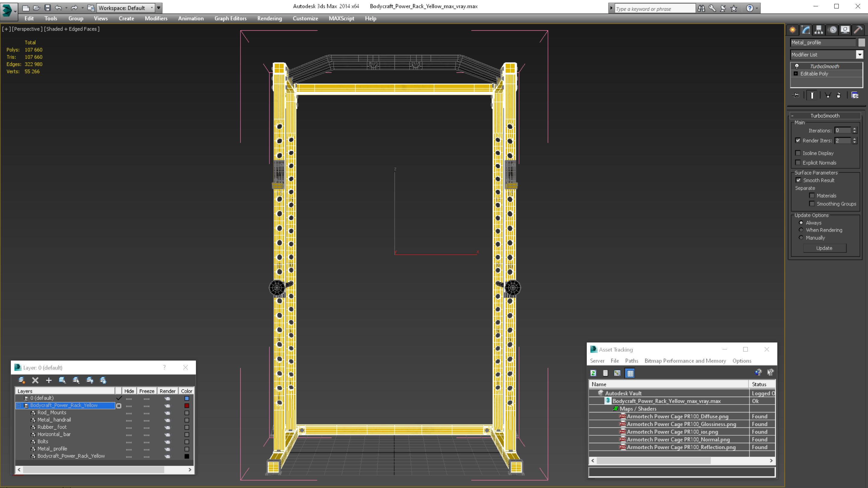Select table view icon in Asset Tracking
The width and height of the screenshot is (868, 488).
(630, 373)
